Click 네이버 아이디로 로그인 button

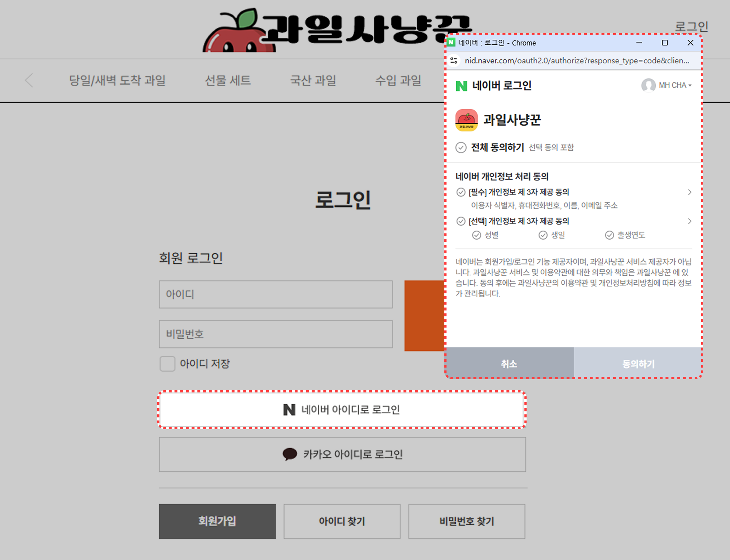point(342,410)
